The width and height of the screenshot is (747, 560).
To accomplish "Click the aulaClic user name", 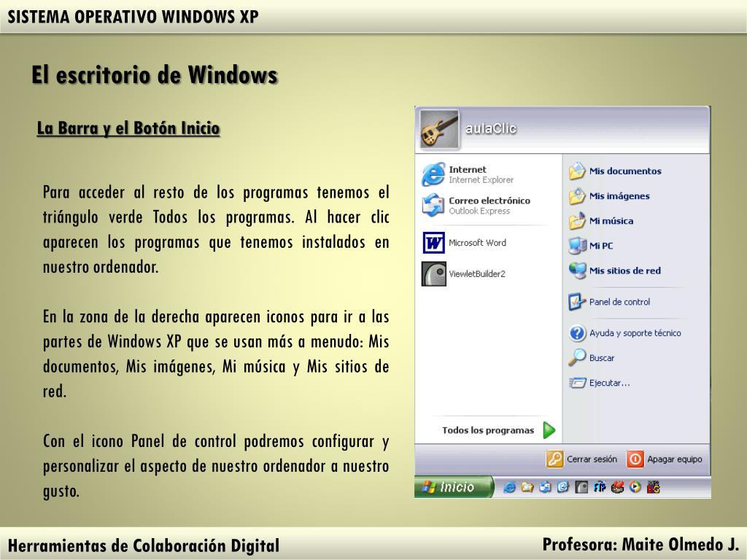I will (x=490, y=128).
